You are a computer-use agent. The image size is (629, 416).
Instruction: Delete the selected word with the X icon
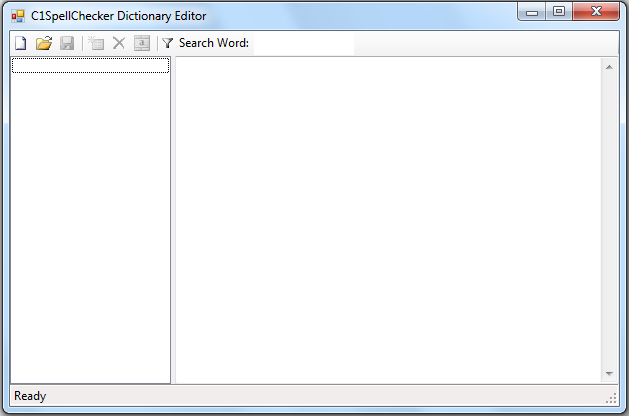[x=119, y=44]
